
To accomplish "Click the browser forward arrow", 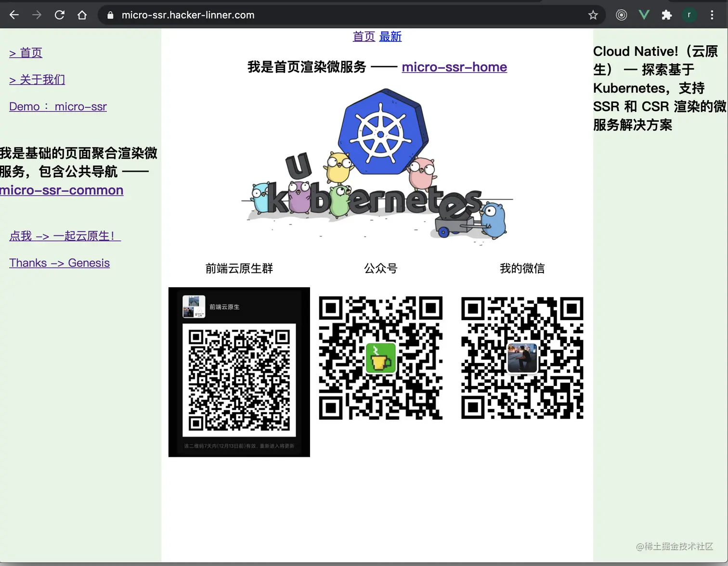I will (x=37, y=15).
